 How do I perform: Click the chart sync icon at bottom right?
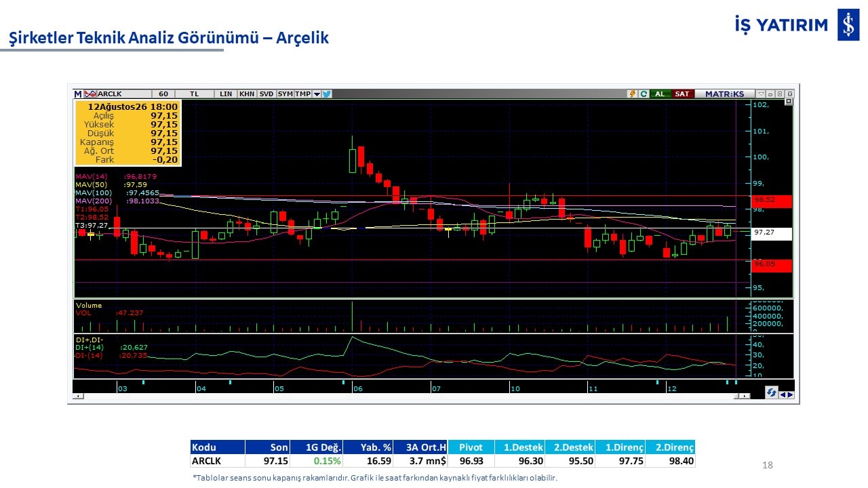[772, 392]
